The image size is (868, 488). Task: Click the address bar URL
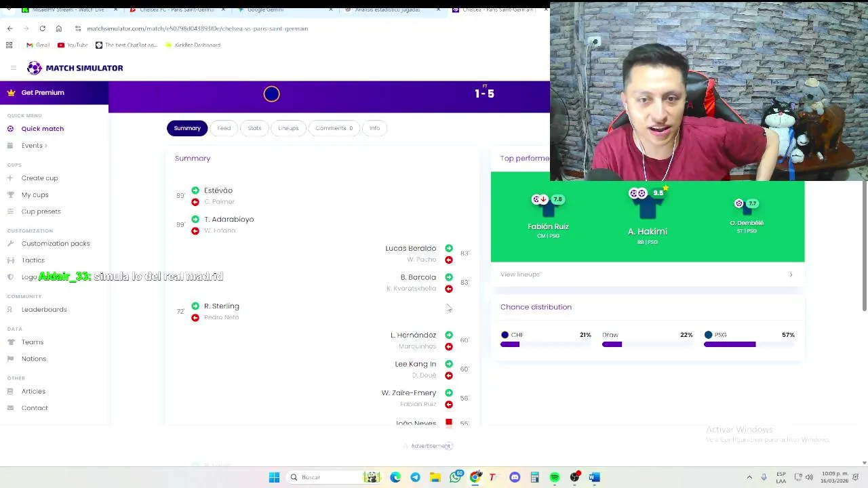click(x=197, y=28)
